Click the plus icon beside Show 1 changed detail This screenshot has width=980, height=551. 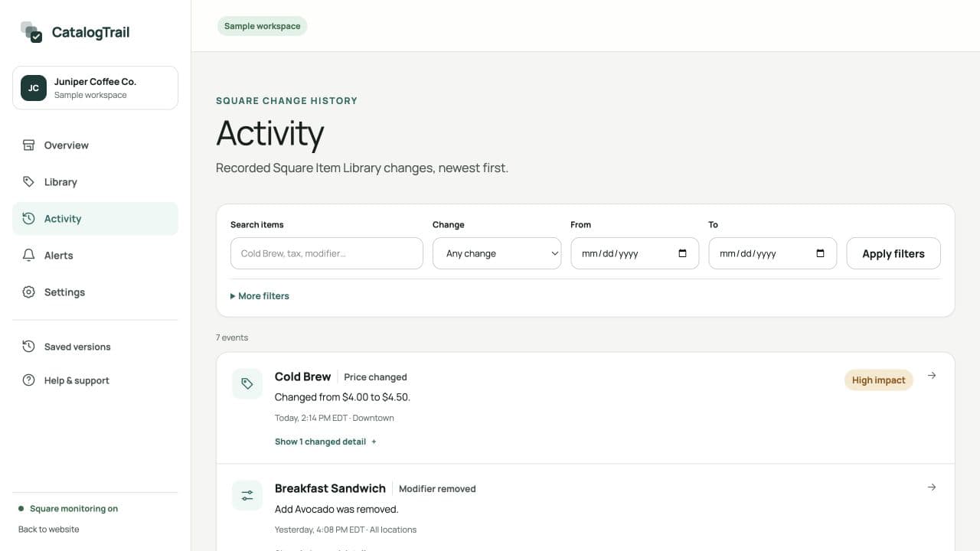tap(374, 442)
